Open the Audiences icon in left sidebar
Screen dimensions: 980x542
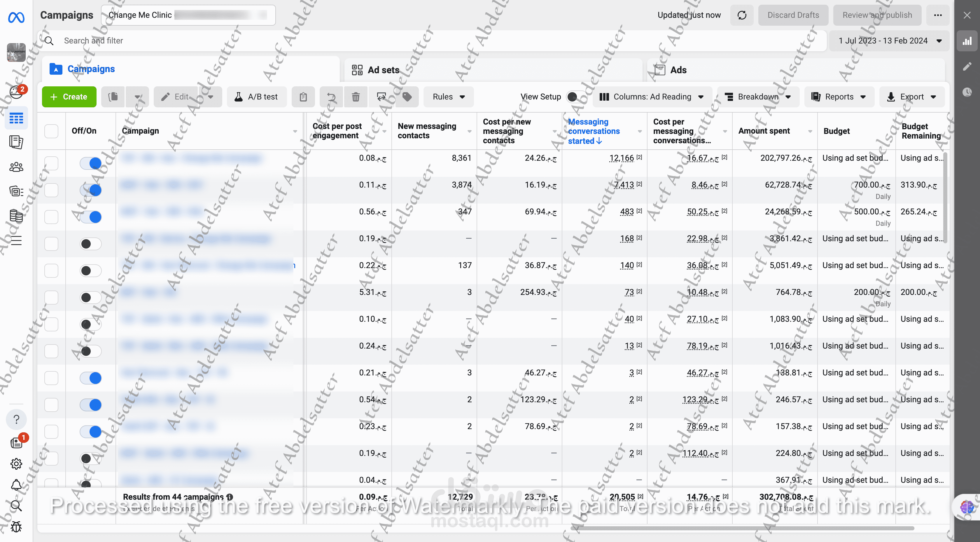pyautogui.click(x=16, y=167)
